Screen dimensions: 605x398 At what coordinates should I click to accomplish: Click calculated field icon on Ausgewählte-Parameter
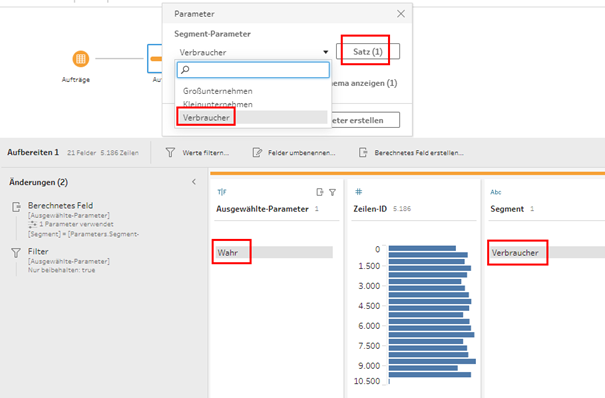(x=319, y=192)
